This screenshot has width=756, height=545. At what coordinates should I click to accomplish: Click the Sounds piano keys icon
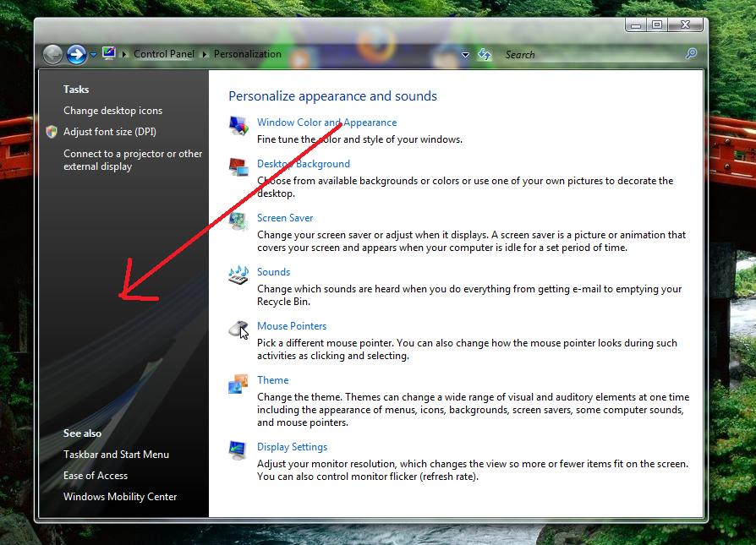click(238, 275)
